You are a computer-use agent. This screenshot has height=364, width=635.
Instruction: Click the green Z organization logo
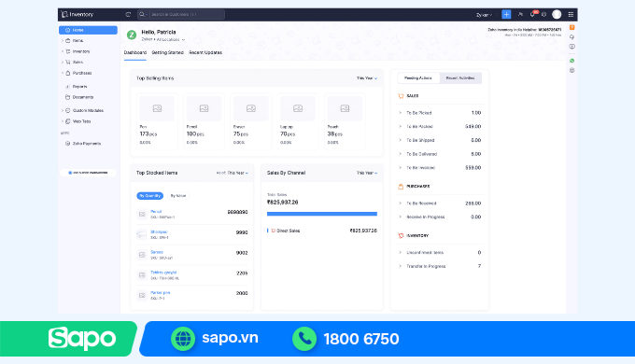[x=132, y=35]
